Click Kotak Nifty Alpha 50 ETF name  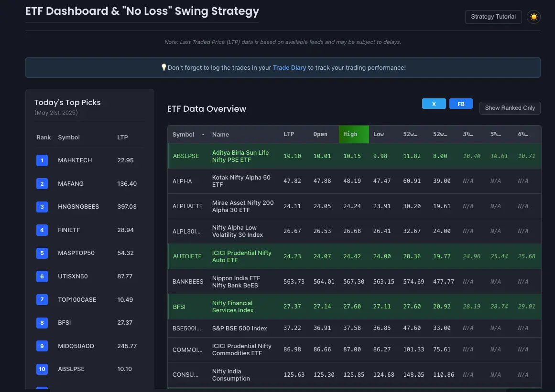241,181
